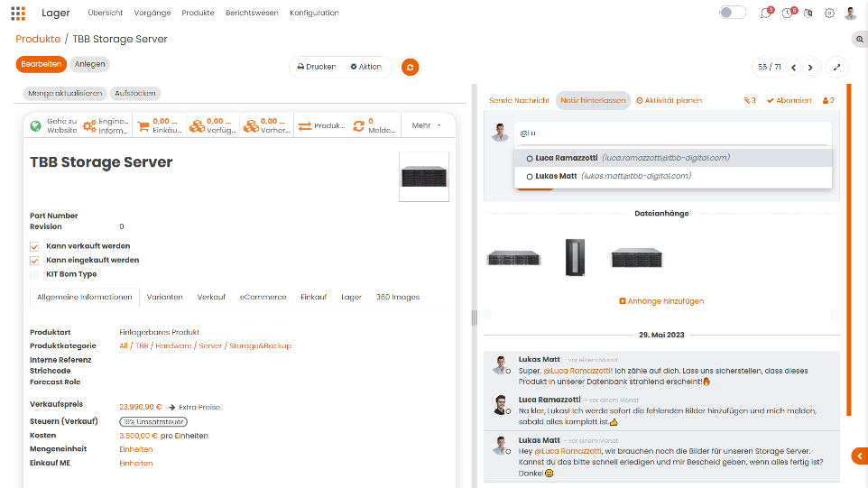Click the orange refresh button
Image resolution: width=868 pixels, height=488 pixels.
(410, 68)
